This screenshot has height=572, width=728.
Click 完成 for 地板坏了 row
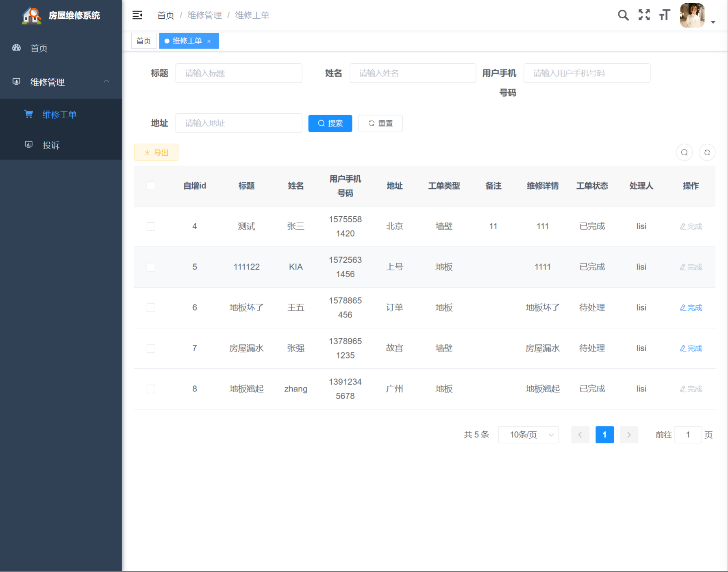tap(691, 308)
